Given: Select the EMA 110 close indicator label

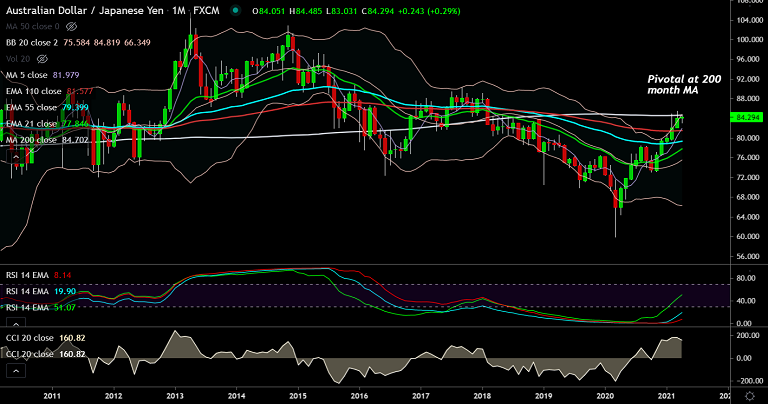Looking at the screenshot, I should 34,91.
